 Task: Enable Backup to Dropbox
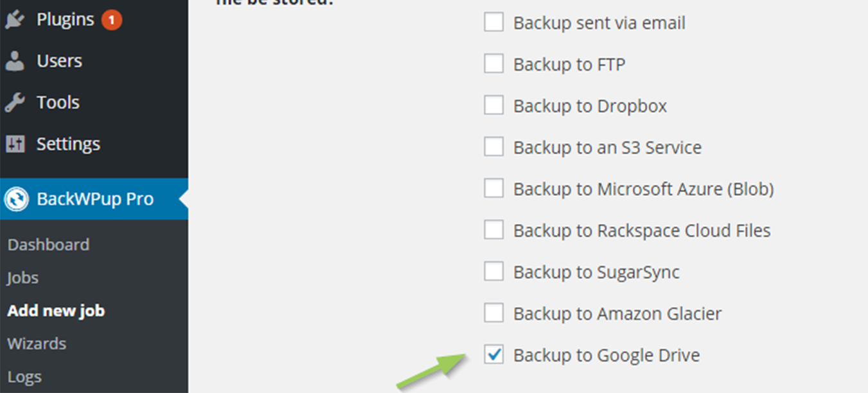click(494, 105)
